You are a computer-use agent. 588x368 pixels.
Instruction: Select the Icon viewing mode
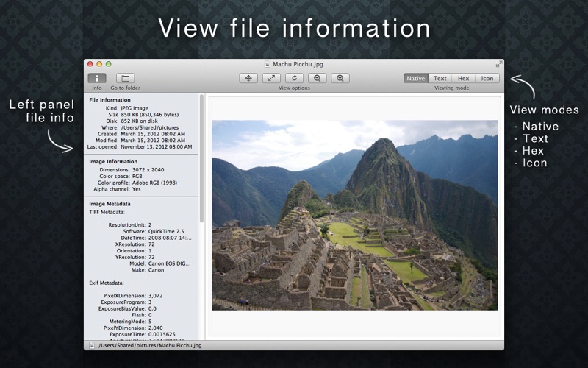487,78
